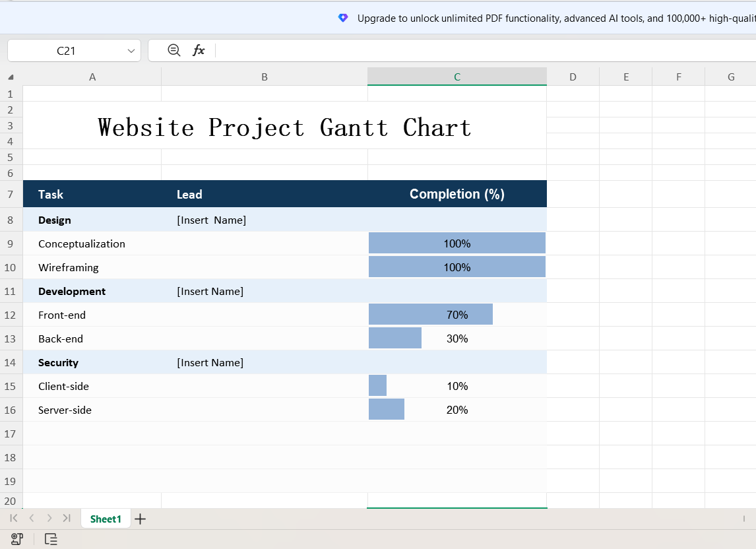Select column F header

click(x=678, y=77)
